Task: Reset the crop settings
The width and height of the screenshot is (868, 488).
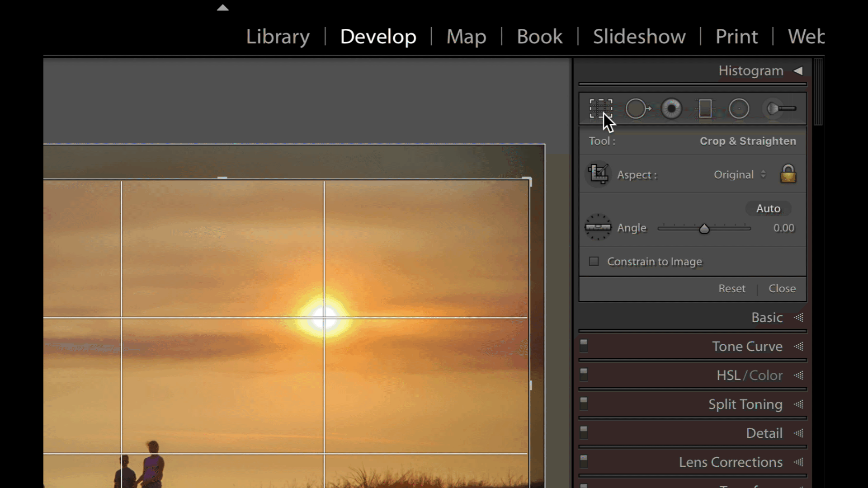Action: 731,288
